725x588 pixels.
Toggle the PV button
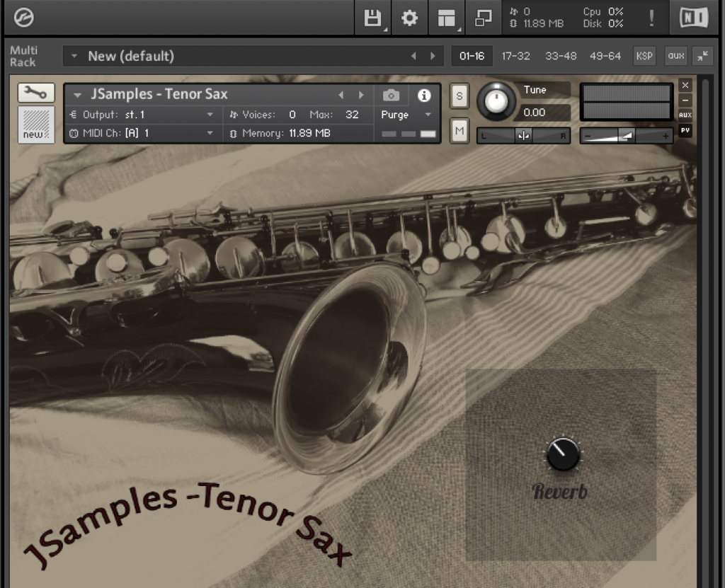tap(685, 130)
